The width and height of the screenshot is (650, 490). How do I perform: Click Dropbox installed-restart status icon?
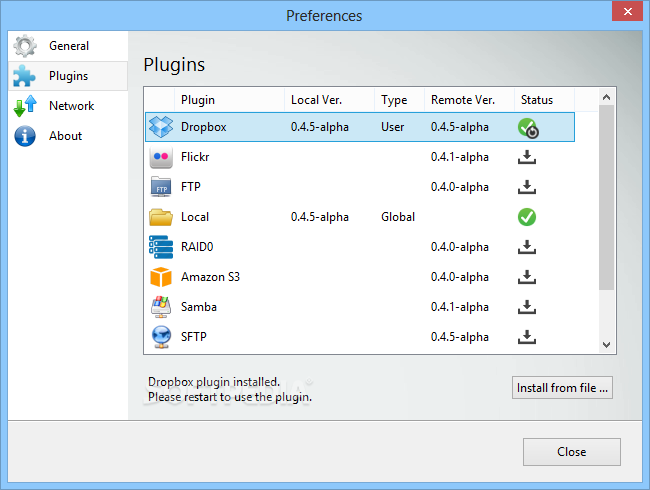528,128
